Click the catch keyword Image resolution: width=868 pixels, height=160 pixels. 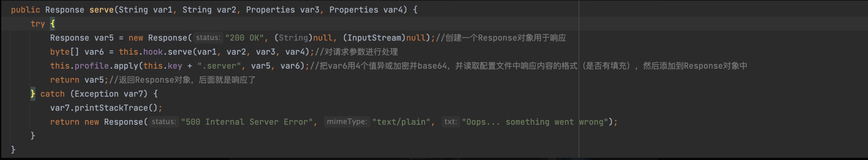tap(52, 94)
